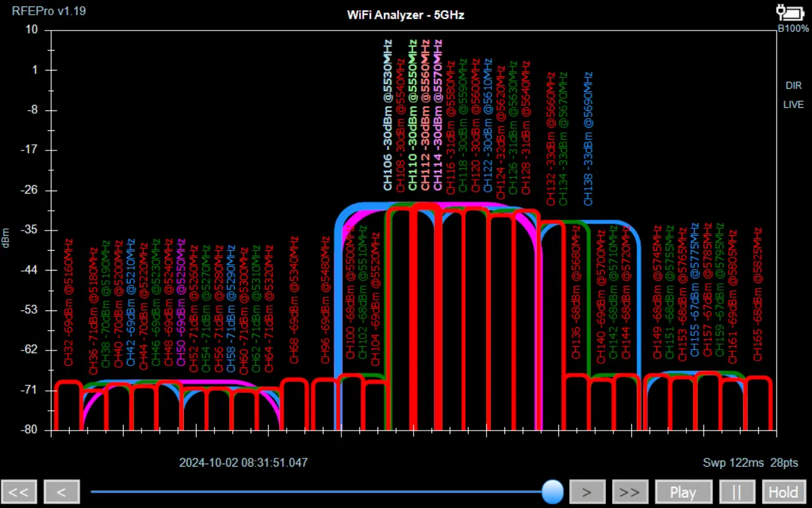The image size is (812, 508).
Task: Select the CH114 -30dBm @5570MHz label
Action: pos(437,114)
